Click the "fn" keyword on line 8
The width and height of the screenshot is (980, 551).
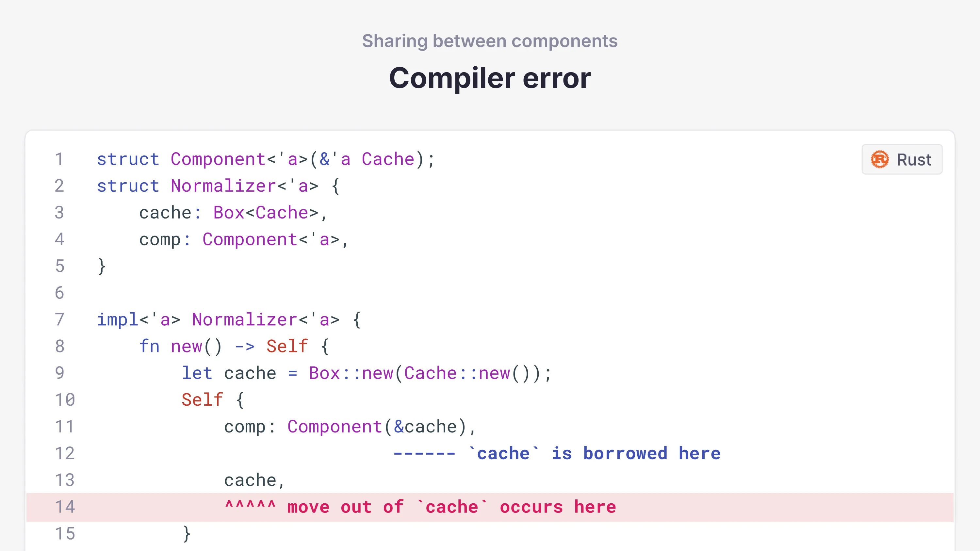point(149,347)
